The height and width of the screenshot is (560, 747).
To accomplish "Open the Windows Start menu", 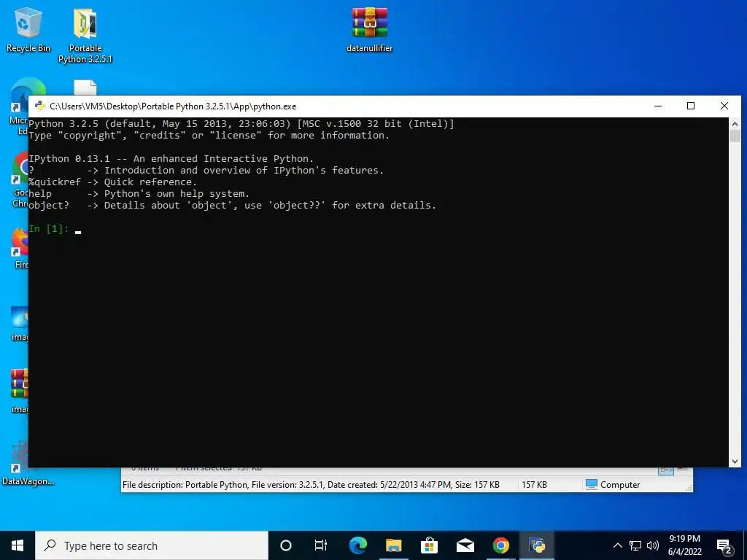I will pyautogui.click(x=18, y=545).
